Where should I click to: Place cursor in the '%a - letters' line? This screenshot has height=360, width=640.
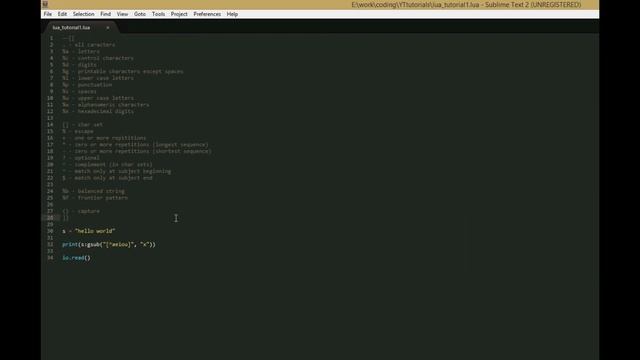click(81, 51)
